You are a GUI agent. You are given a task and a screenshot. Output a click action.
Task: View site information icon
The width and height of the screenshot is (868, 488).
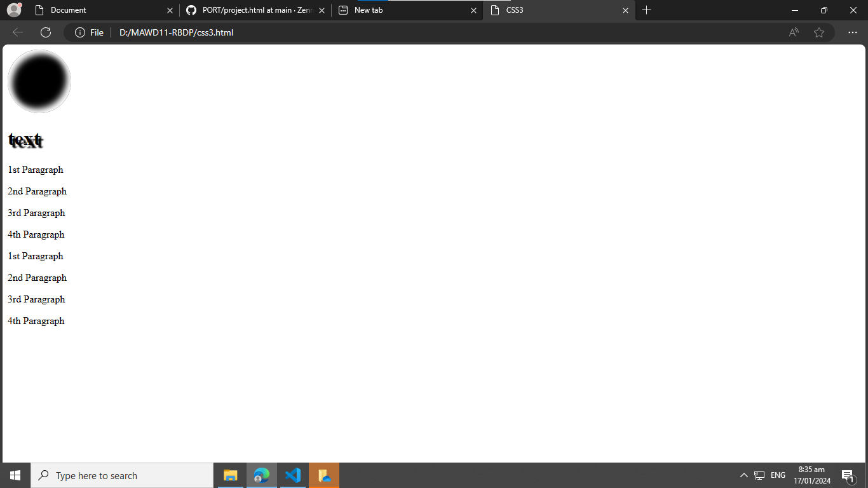(80, 32)
